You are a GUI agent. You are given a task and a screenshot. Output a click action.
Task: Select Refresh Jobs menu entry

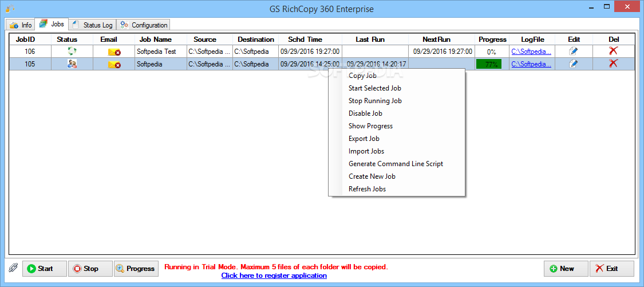tap(396, 189)
